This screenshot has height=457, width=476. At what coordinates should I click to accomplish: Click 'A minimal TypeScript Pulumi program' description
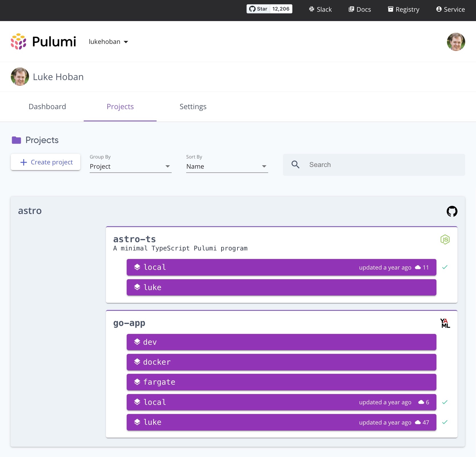(x=180, y=248)
